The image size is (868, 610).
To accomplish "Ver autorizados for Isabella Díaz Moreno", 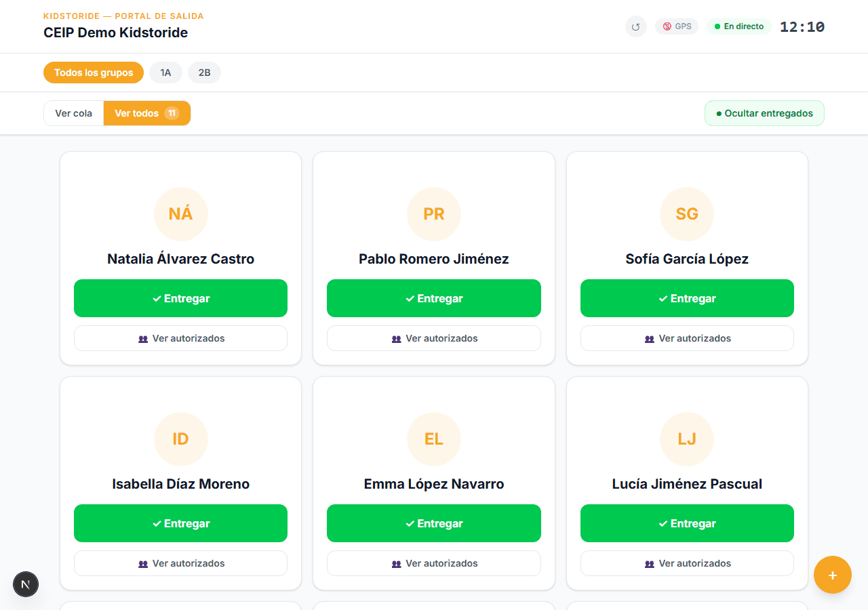I will click(180, 563).
